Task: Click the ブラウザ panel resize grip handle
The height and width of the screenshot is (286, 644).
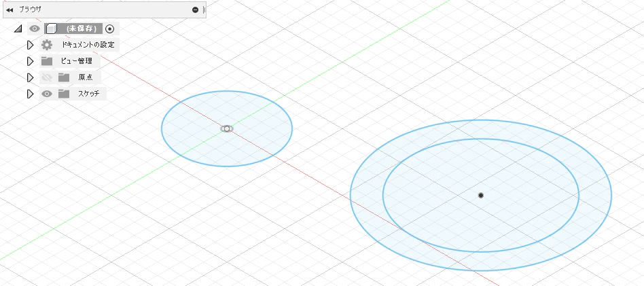Action: click(x=204, y=10)
